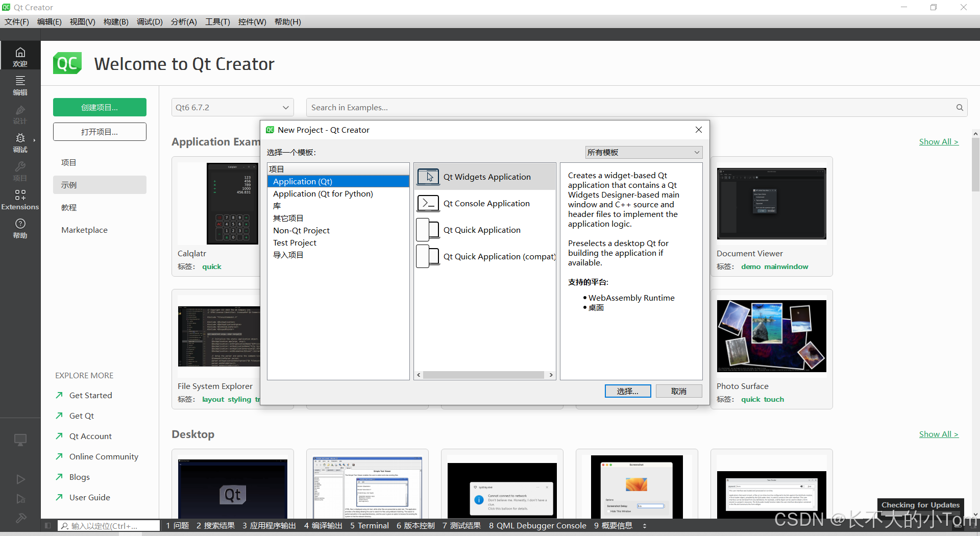This screenshot has width=980, height=536.
Task: Open the Document Viewer example thumbnail
Action: (x=771, y=203)
